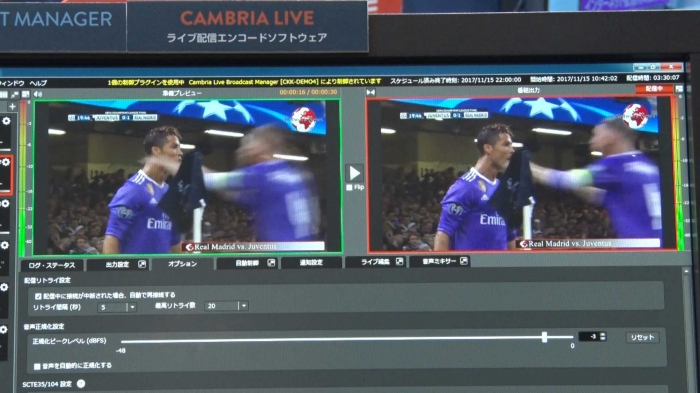Click the リセット button
Image resolution: width=700 pixels, height=393 pixels.
tap(642, 337)
